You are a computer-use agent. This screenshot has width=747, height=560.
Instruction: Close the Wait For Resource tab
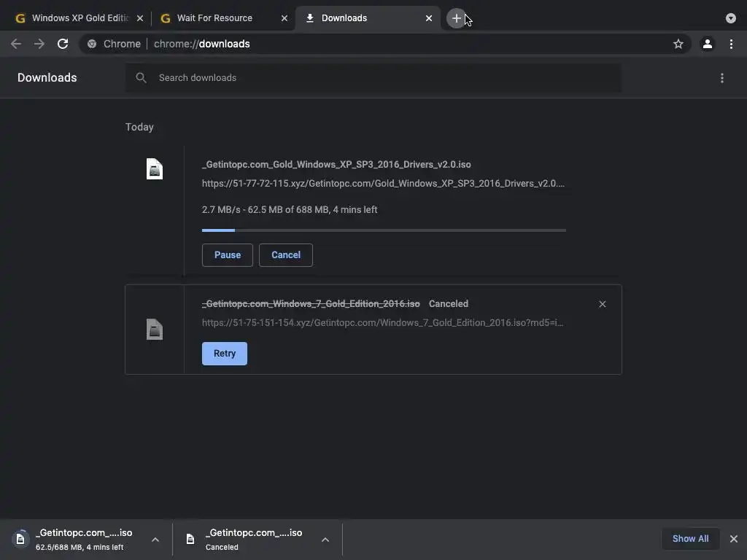pyautogui.click(x=285, y=18)
